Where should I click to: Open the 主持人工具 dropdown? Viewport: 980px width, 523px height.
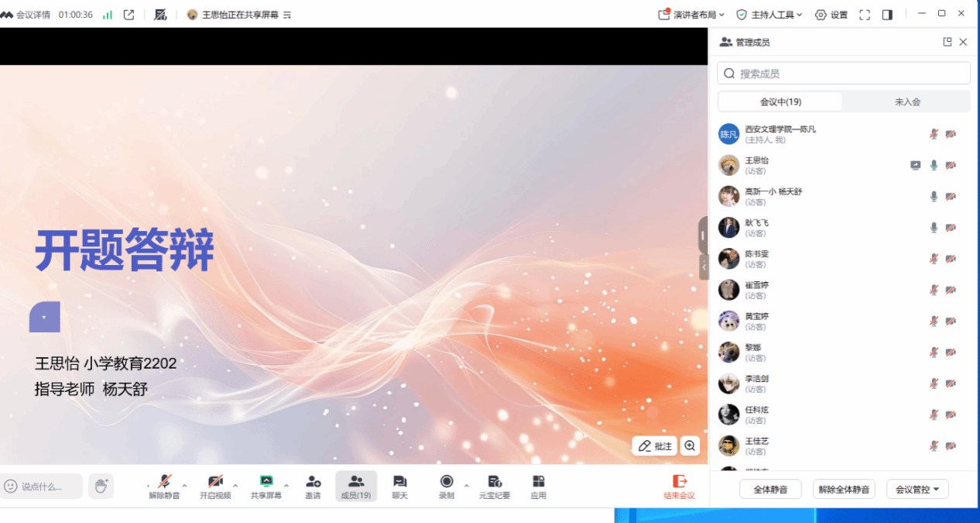coord(769,15)
